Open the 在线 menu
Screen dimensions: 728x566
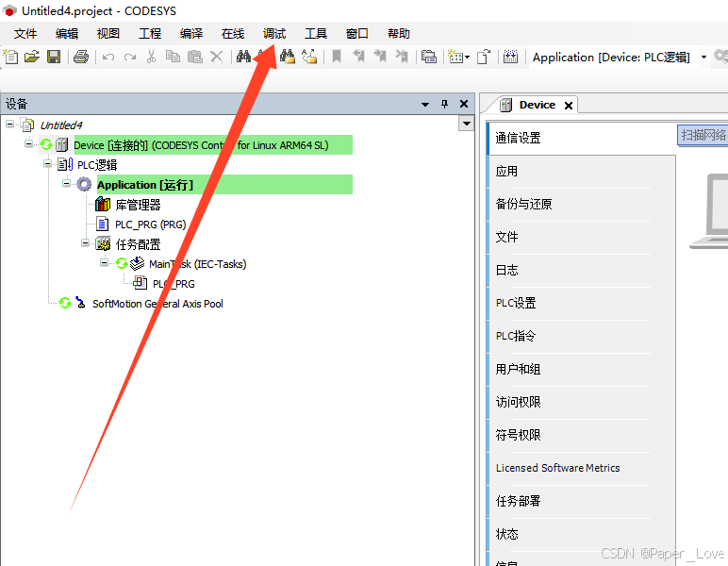click(x=233, y=33)
